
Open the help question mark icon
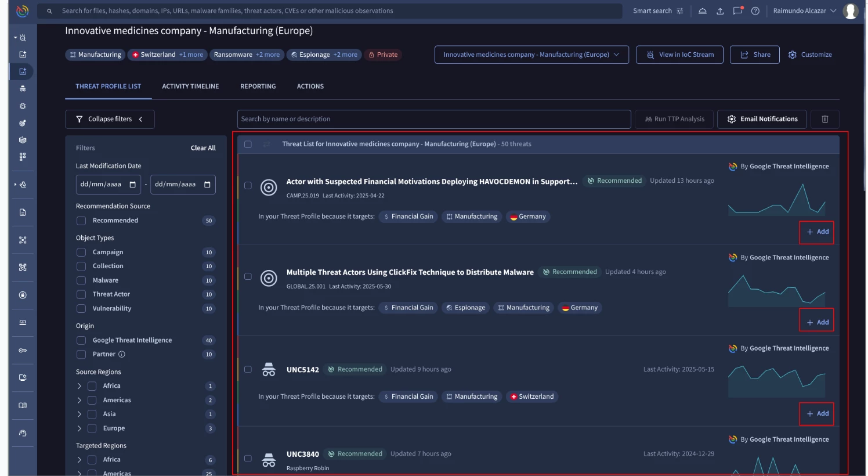pos(755,11)
